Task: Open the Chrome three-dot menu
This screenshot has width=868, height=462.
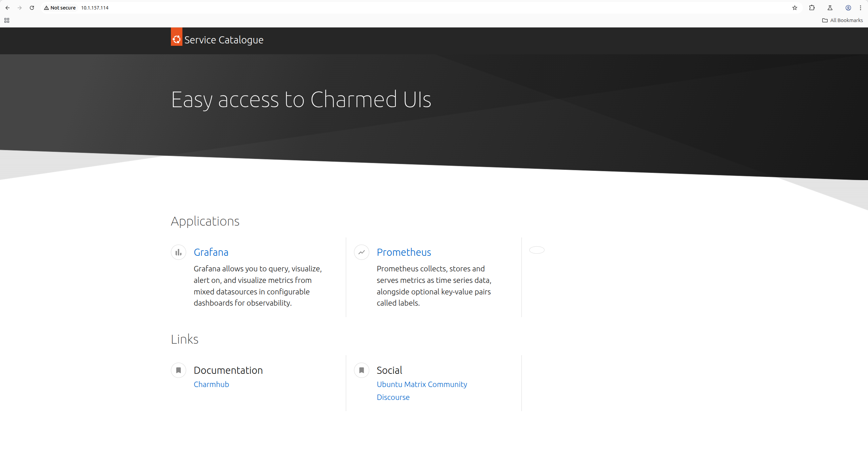Action: tap(860, 8)
